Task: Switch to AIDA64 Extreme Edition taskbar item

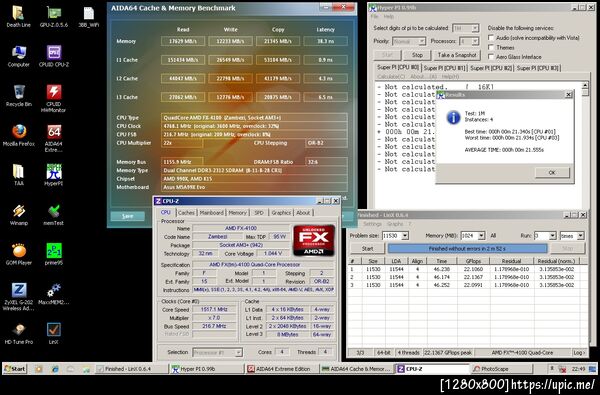Action: (282, 369)
